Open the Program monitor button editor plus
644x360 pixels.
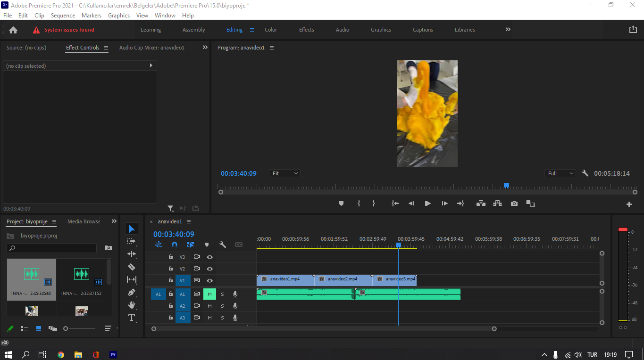629,204
